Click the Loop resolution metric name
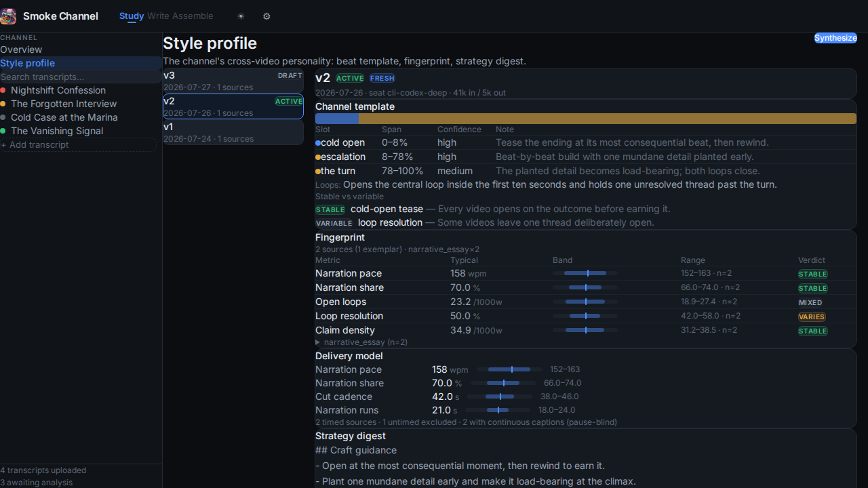 coord(349,316)
